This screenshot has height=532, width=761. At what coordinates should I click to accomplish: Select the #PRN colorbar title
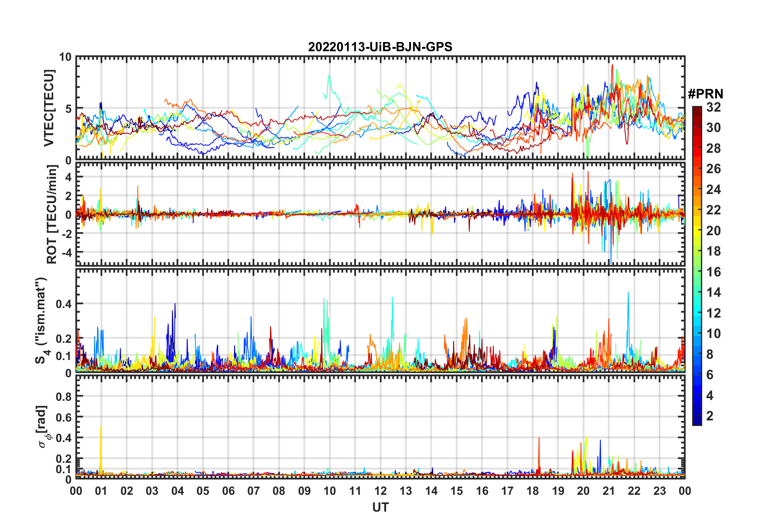pyautogui.click(x=705, y=94)
